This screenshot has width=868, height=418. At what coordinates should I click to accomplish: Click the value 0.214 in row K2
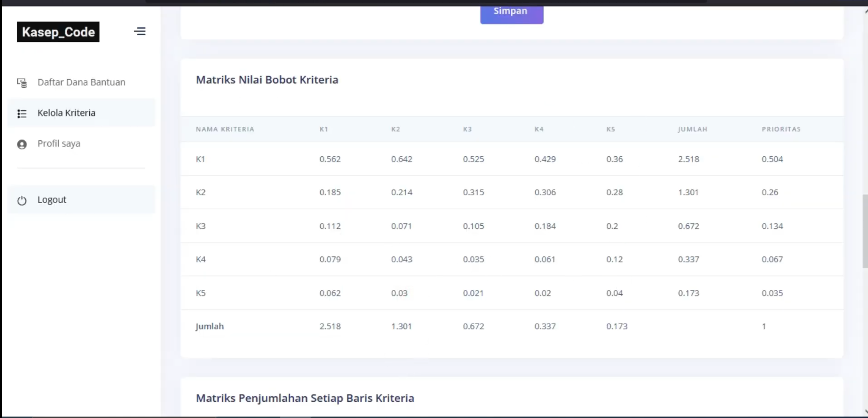pos(402,192)
